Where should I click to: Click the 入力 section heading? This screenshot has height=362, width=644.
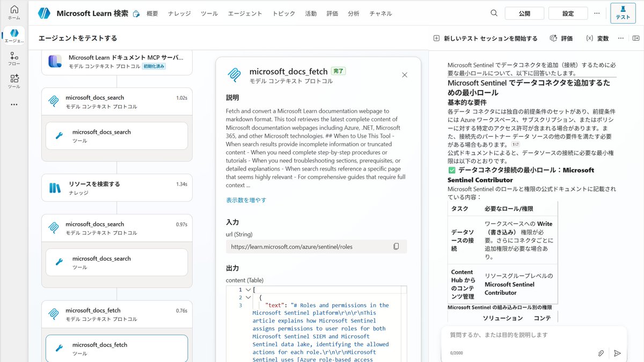(232, 222)
